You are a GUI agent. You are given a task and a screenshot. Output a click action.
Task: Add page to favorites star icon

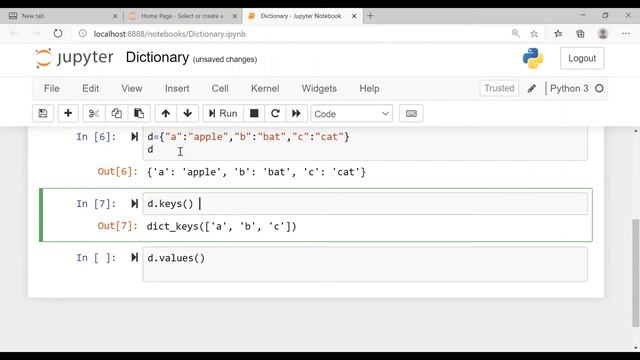534,34
